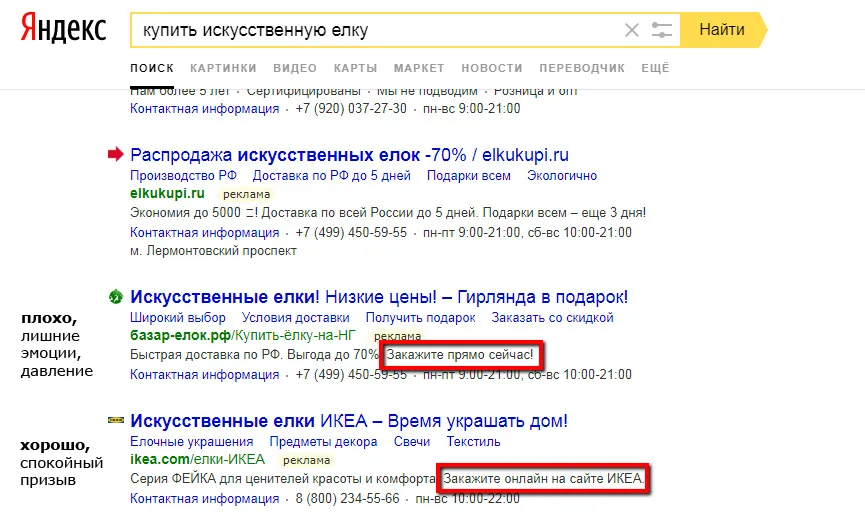Click text Быстрая доставка по РФ. Выгода до 70%
Screen dimensions: 865x518
(x=255, y=355)
